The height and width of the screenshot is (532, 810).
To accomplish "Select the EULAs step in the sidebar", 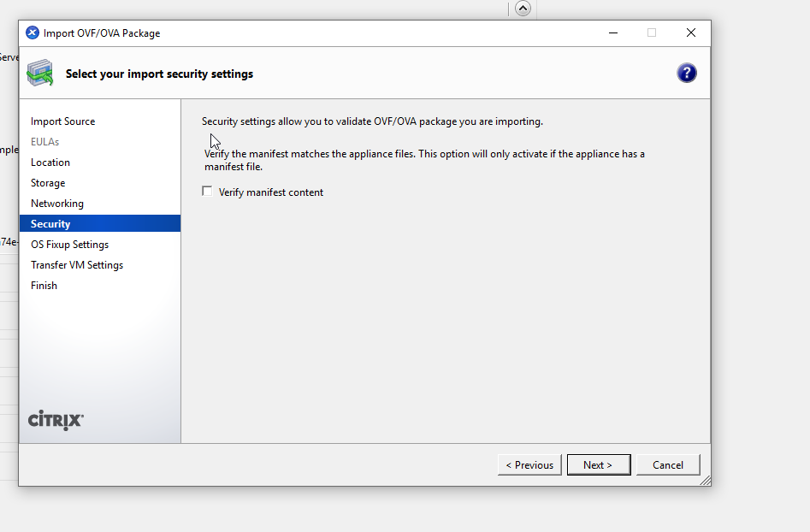I will pyautogui.click(x=44, y=142).
